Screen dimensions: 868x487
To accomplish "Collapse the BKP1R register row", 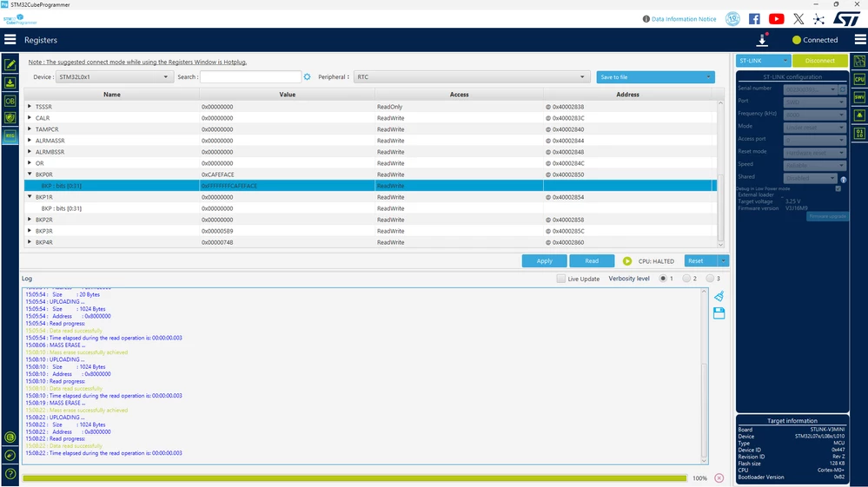I will coord(30,197).
